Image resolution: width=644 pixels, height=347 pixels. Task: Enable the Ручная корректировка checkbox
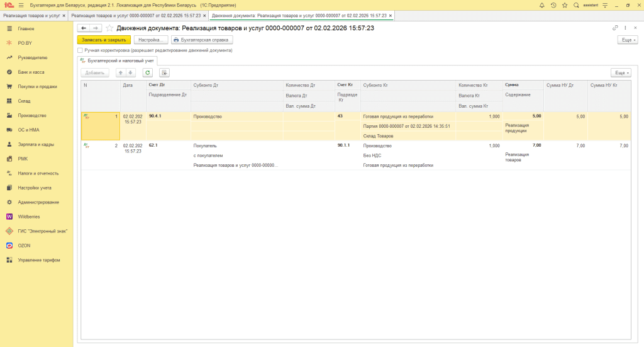(x=80, y=50)
